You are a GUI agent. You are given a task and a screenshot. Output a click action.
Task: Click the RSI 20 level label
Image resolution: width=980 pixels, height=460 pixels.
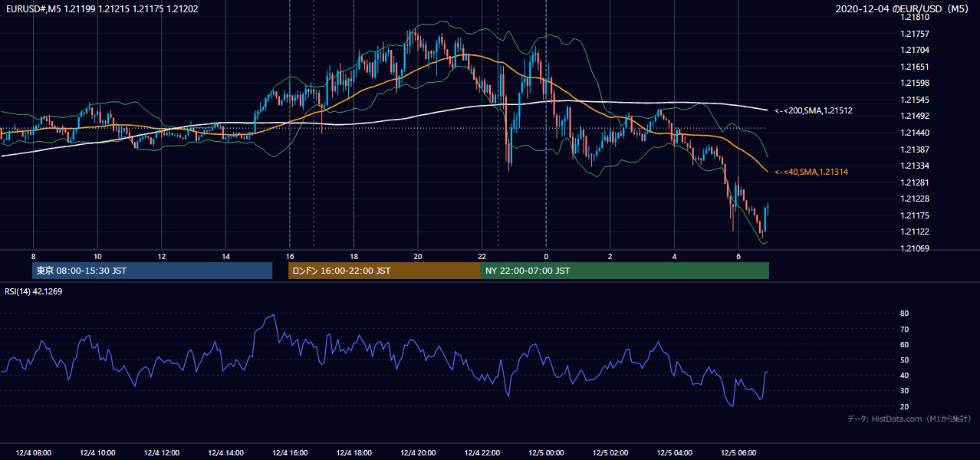pos(905,406)
